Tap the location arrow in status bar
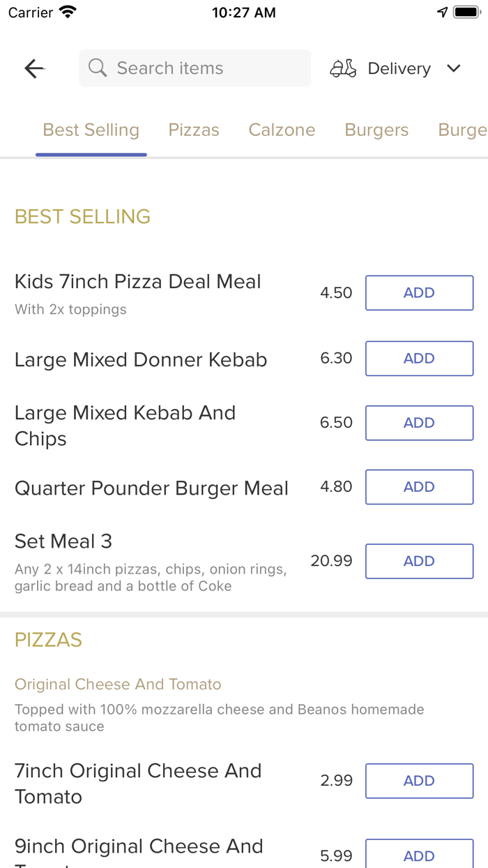488x868 pixels. 443,11
